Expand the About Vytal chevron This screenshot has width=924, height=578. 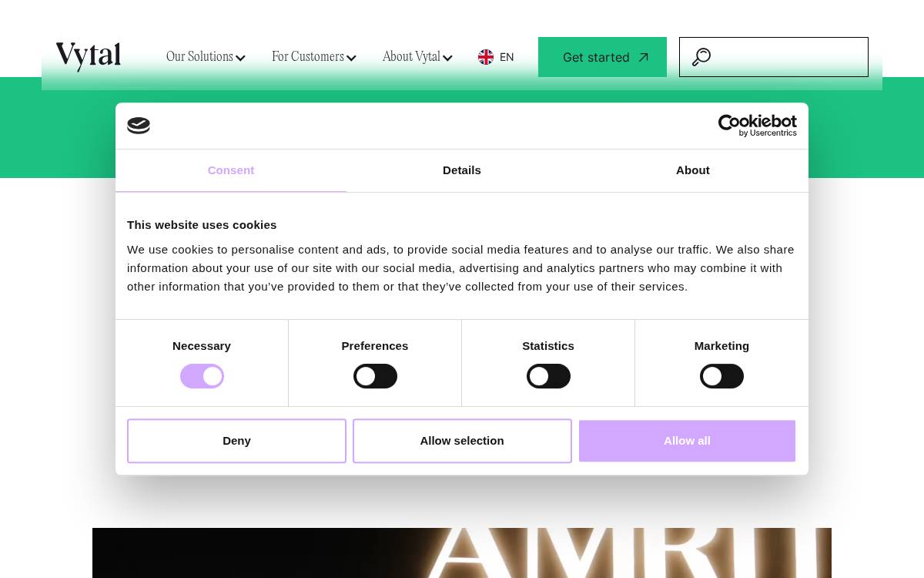coord(447,58)
